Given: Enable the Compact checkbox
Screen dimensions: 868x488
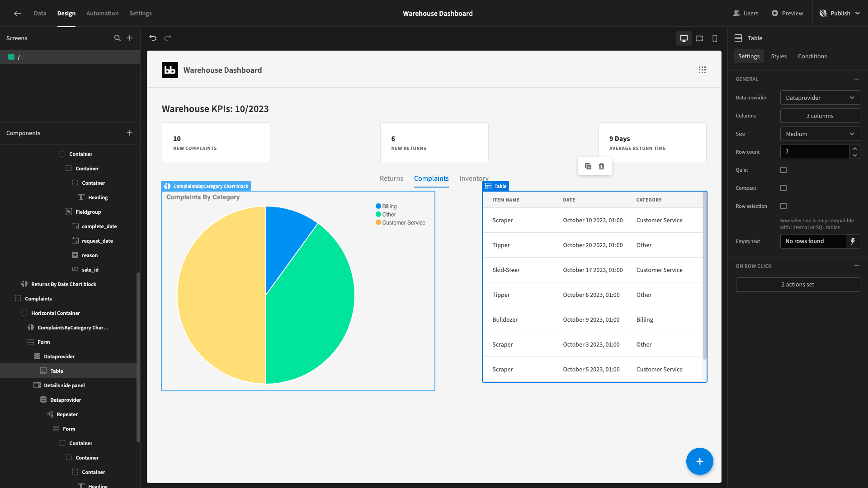Looking at the screenshot, I should (783, 188).
